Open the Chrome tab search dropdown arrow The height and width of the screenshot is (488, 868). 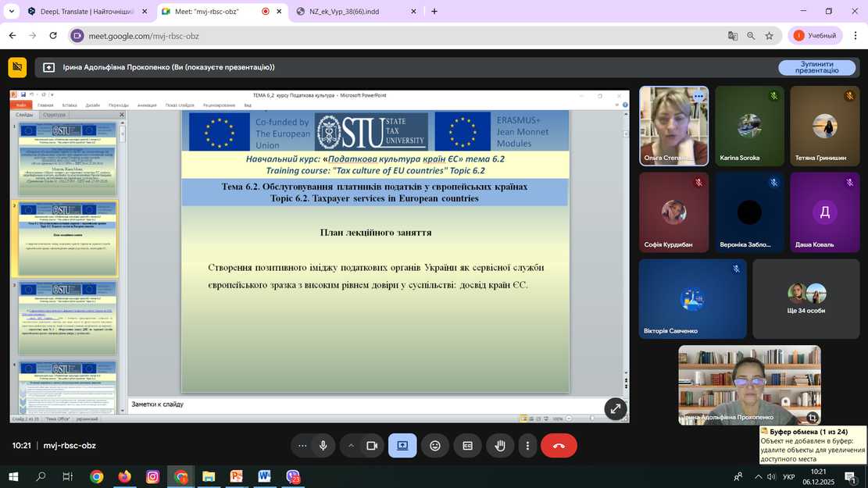pos(11,11)
